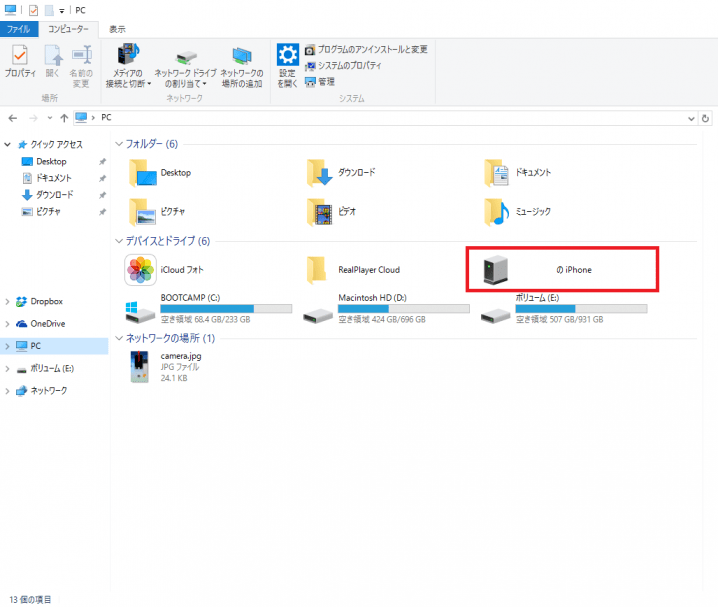Select the ドキュメント folder icon
The height and width of the screenshot is (607, 718).
(497, 173)
